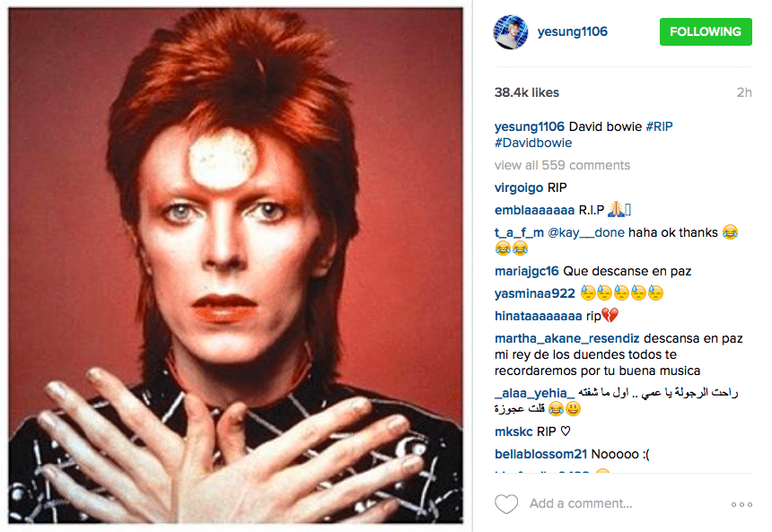Viewport: 772px width, 532px height.
Task: Click the 2h post timestamp
Action: click(744, 92)
